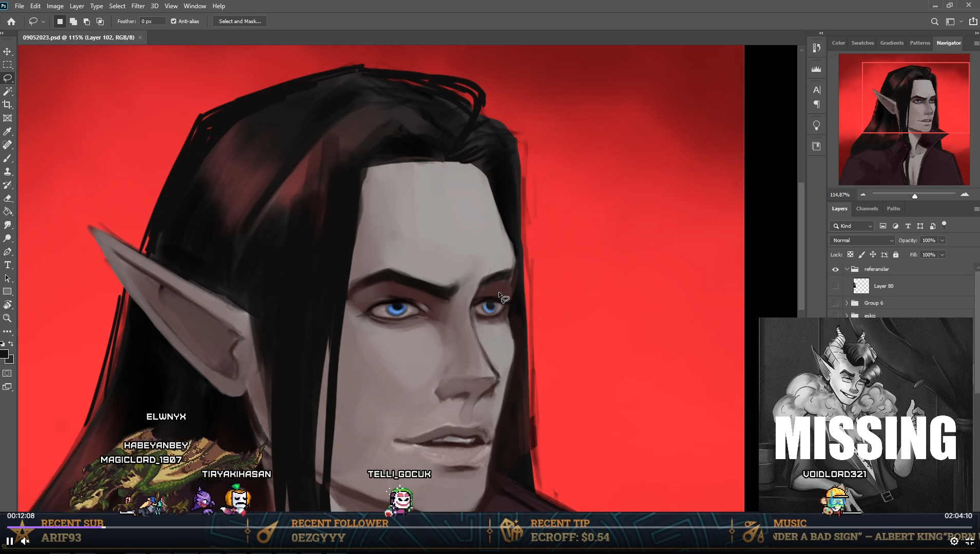Click the Select and Mask button
Image resolution: width=980 pixels, height=554 pixels.
[240, 22]
